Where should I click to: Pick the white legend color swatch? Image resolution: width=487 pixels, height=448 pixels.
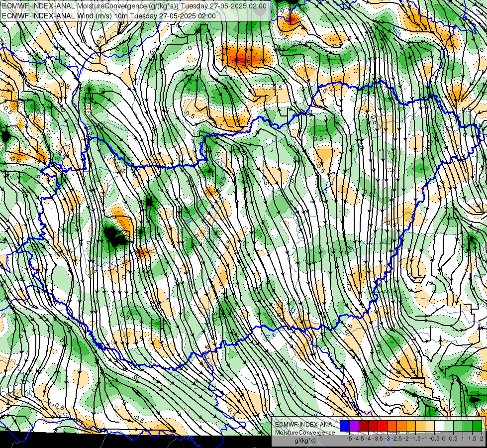click(x=439, y=426)
